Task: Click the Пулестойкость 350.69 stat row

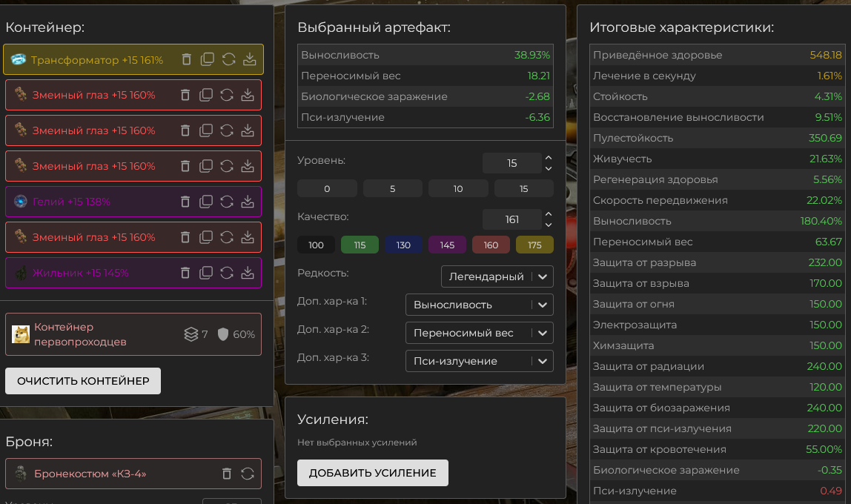Action: click(x=718, y=138)
